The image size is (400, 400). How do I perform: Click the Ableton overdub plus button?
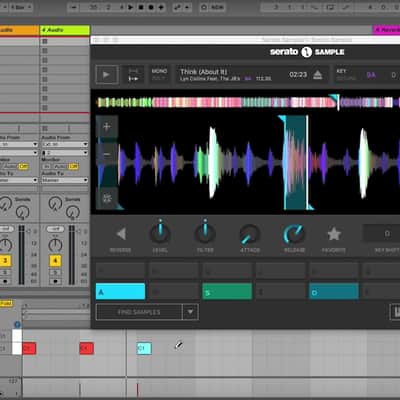pyautogui.click(x=161, y=7)
